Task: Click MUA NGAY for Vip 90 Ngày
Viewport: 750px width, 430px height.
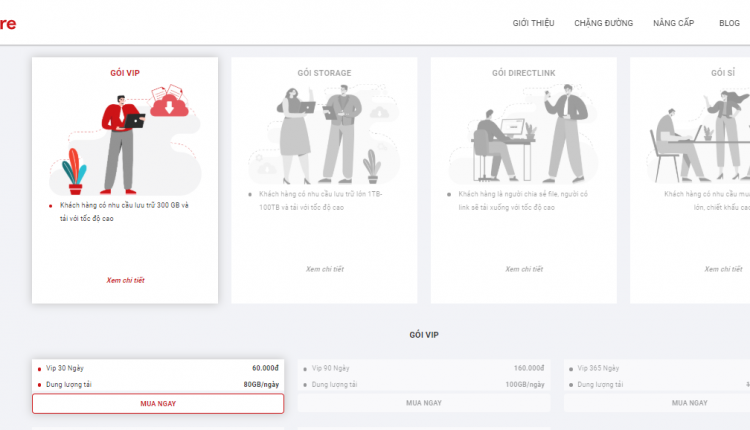Action: click(424, 403)
